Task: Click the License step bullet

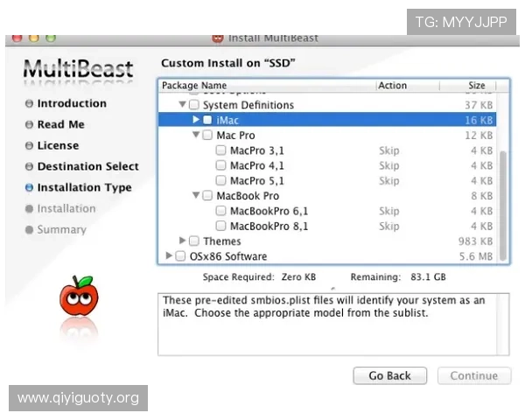Action: click(x=29, y=146)
